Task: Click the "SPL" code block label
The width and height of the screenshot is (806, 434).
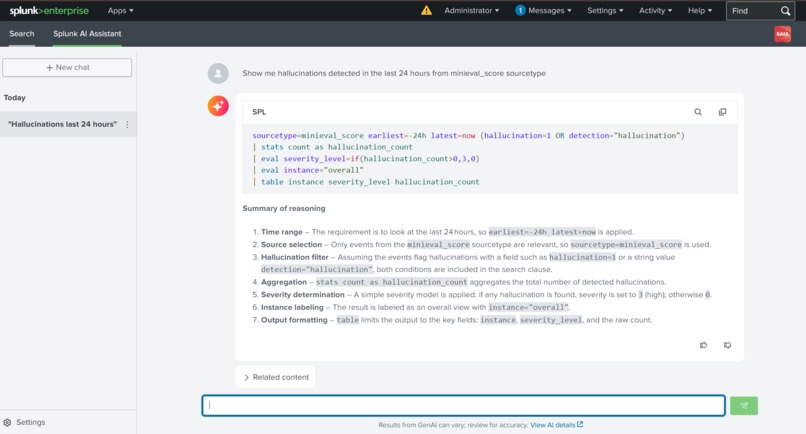Action: pos(259,112)
